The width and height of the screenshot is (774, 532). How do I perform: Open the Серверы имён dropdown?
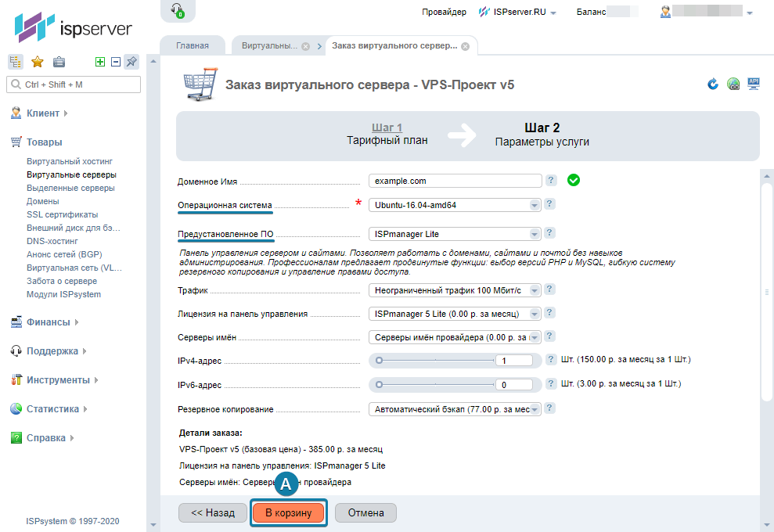tap(455, 337)
